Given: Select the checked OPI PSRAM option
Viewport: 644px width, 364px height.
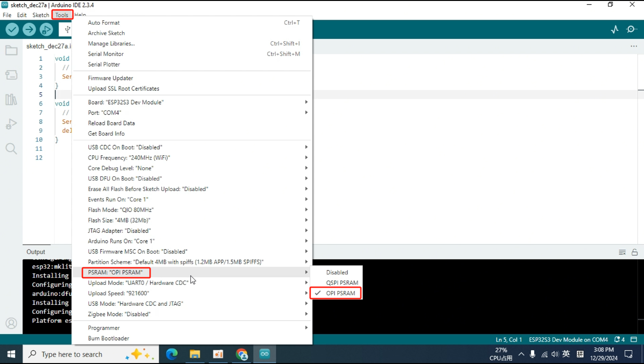Looking at the screenshot, I should click(336, 293).
